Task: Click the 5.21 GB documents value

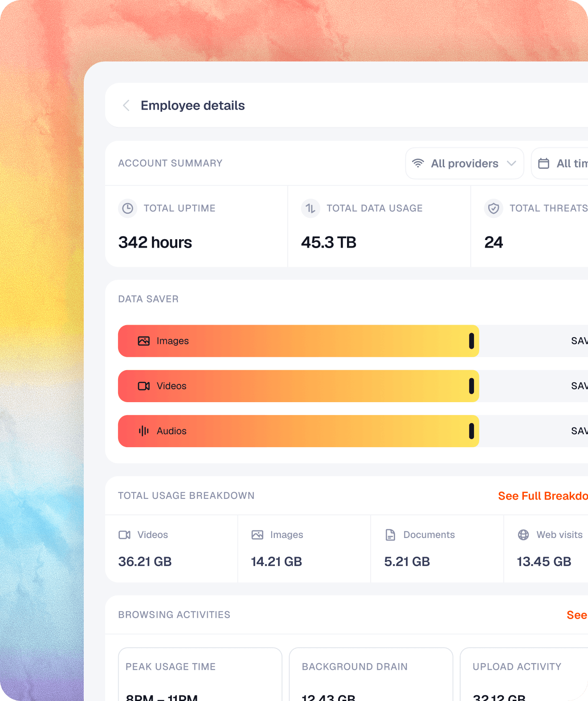Action: [407, 562]
